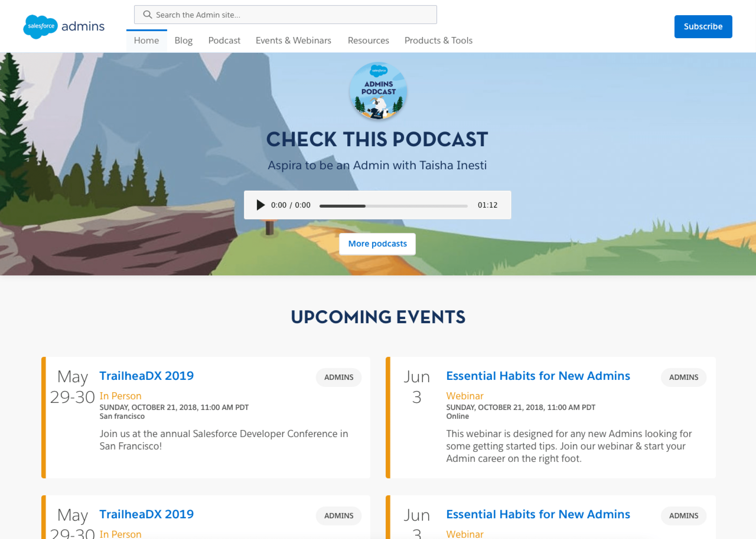This screenshot has height=539, width=756.
Task: Search the Admin site field
Action: point(286,15)
